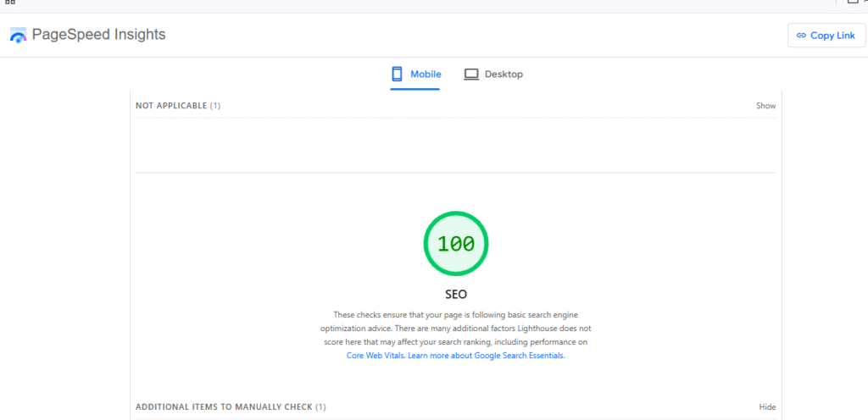
Task: Click the mobile phone icon
Action: click(397, 75)
